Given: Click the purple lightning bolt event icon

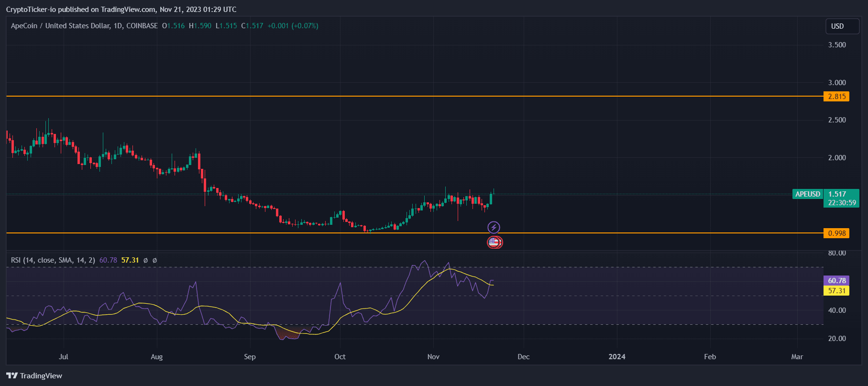Looking at the screenshot, I should tap(494, 227).
